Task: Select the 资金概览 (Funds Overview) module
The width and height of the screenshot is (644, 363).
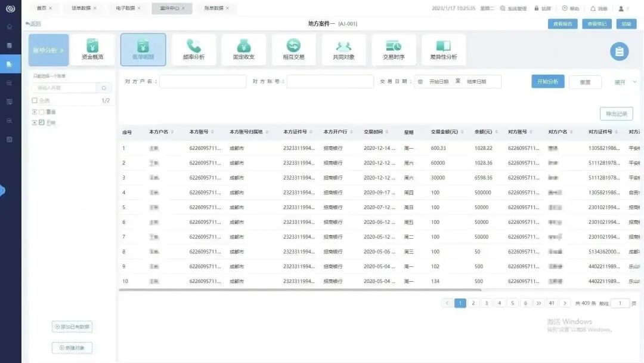Action: tap(92, 49)
